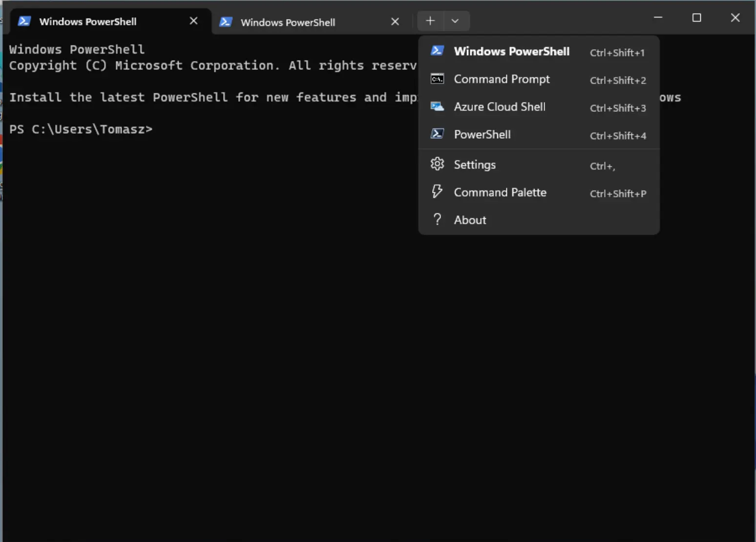Viewport: 756px width, 542px height.
Task: Minimize the terminal window
Action: (658, 18)
